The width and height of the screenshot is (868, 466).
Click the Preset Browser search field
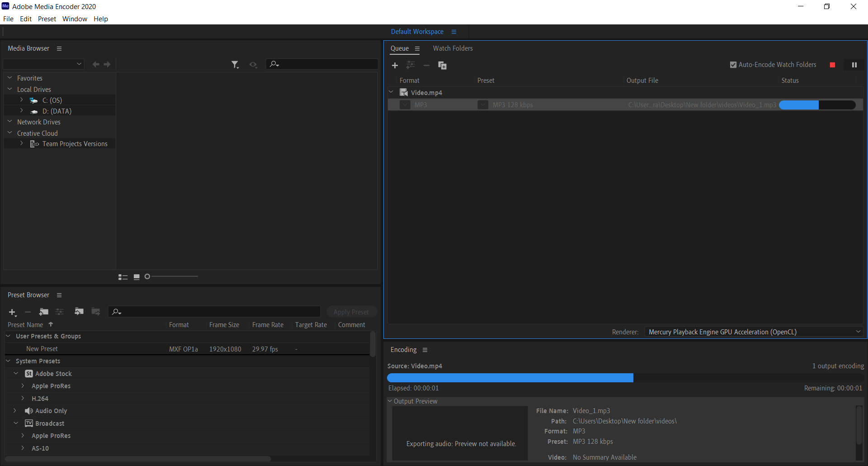point(214,311)
